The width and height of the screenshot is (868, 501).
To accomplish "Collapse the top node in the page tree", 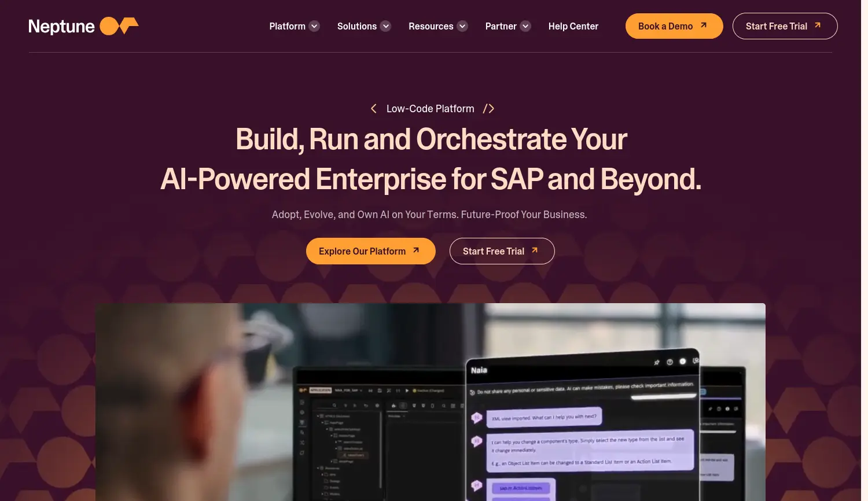I will [x=318, y=416].
